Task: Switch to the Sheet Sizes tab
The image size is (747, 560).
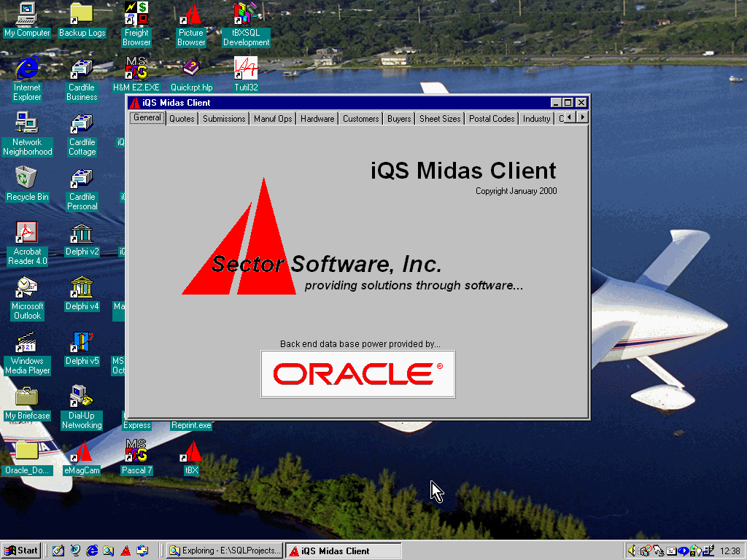Action: point(440,119)
